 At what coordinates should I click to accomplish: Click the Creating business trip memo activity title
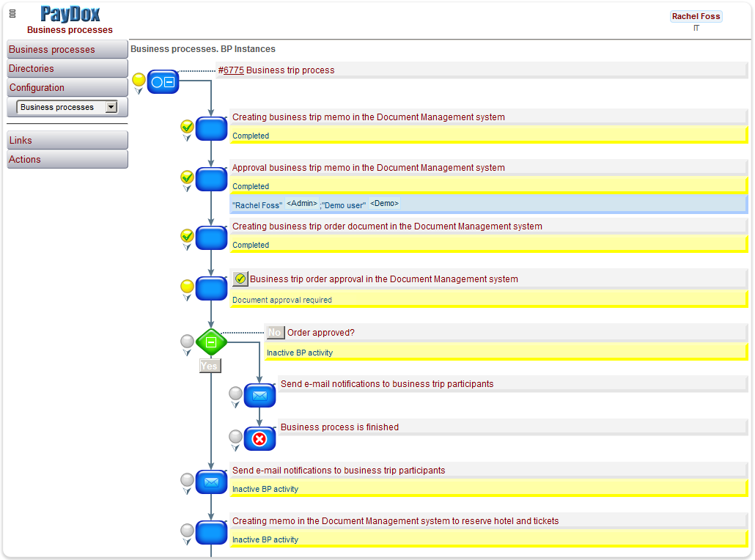pyautogui.click(x=369, y=117)
